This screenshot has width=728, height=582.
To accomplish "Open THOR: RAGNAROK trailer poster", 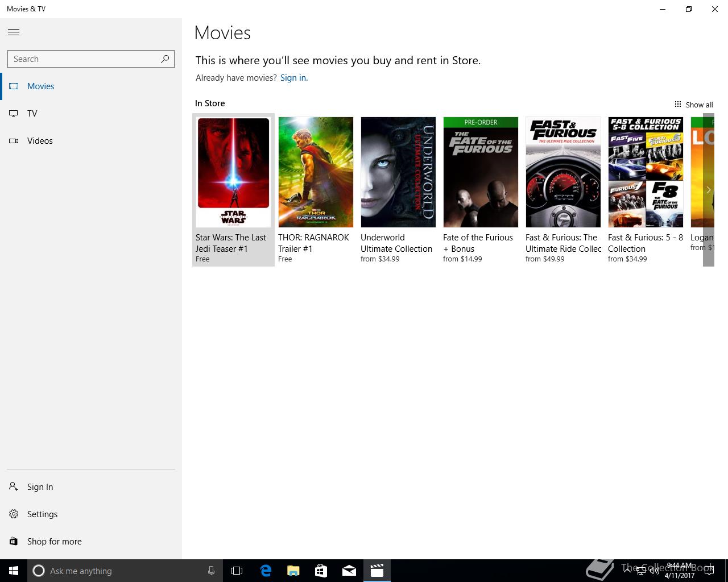I will tap(316, 172).
